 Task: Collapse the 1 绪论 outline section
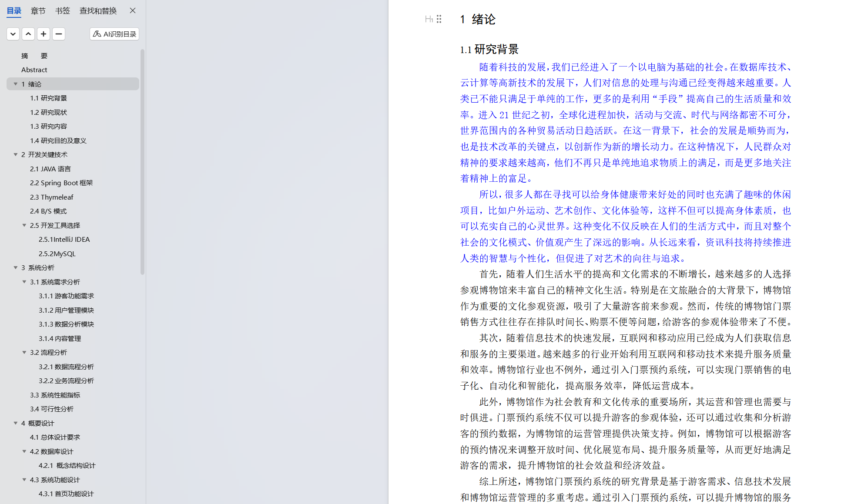16,84
